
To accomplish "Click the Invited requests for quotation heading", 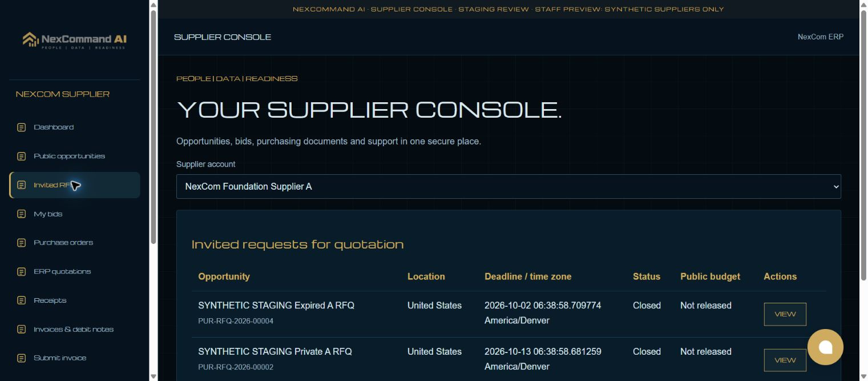I will [x=298, y=244].
